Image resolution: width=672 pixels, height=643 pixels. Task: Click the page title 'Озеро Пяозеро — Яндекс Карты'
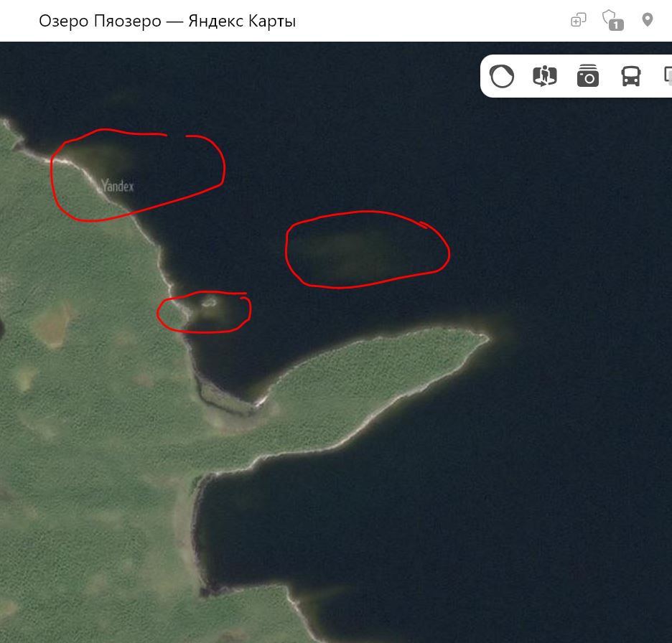(x=167, y=21)
